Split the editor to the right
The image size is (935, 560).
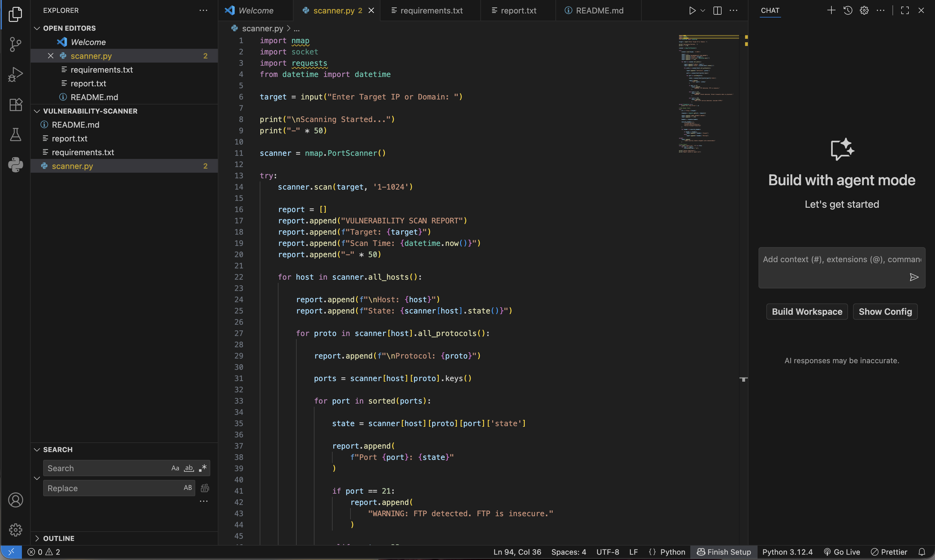(x=717, y=11)
